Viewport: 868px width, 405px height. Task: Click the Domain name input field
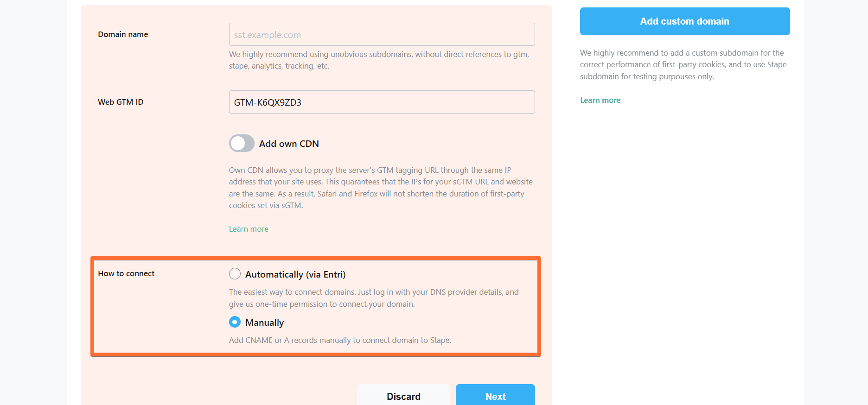point(382,34)
